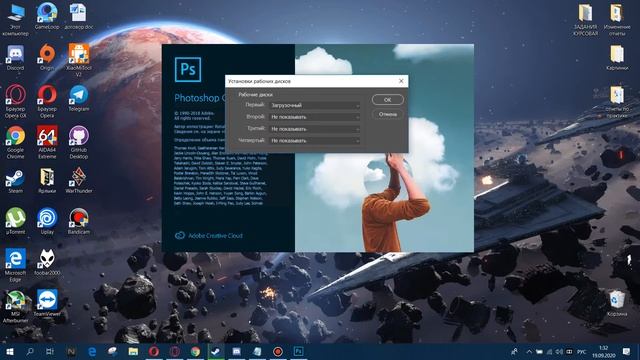Click the Ps logo on the Photoshop splash screen
This screenshot has height=360, width=640.
(x=188, y=69)
